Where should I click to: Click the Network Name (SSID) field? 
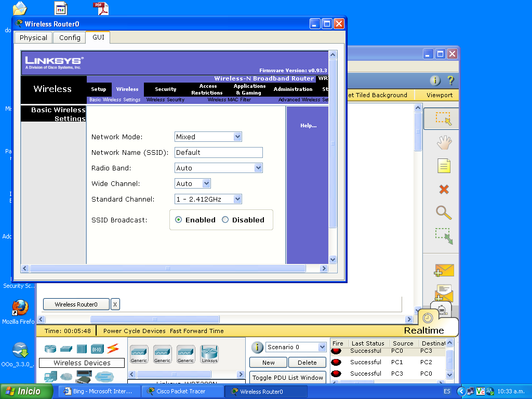219,152
